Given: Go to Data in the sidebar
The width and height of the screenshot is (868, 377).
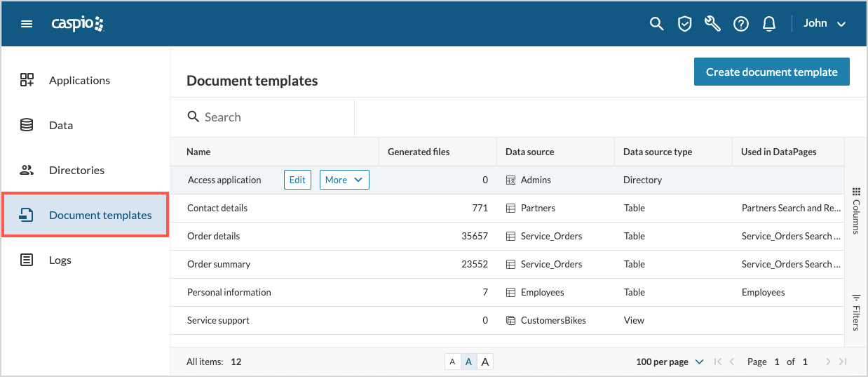Looking at the screenshot, I should click(x=85, y=125).
